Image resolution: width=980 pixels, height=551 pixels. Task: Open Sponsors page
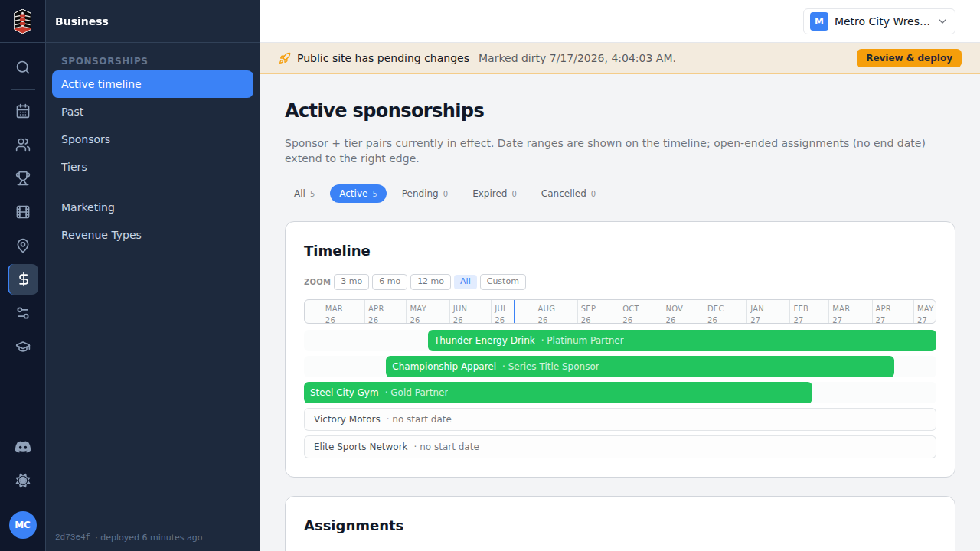tap(152, 139)
